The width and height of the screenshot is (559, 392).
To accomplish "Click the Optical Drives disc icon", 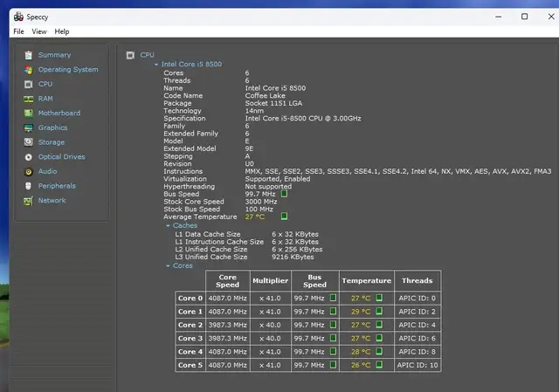I will (x=29, y=157).
